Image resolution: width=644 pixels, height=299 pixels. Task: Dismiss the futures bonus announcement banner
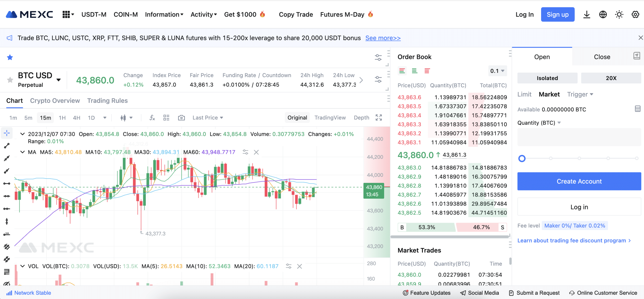pos(640,38)
